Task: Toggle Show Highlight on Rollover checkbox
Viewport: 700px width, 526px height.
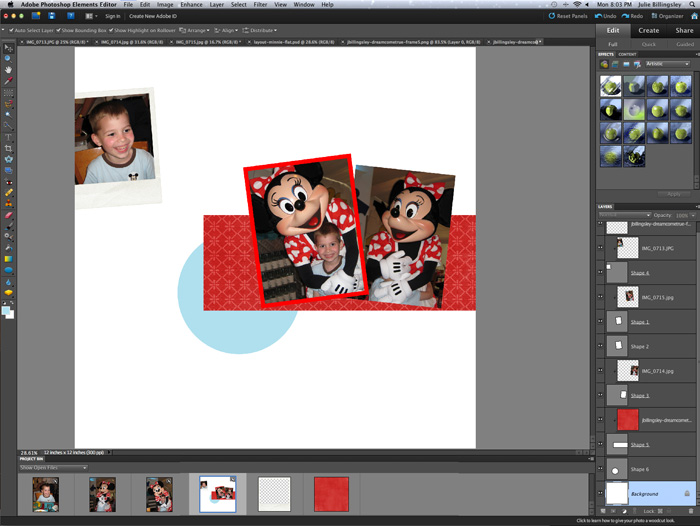Action: [x=111, y=30]
